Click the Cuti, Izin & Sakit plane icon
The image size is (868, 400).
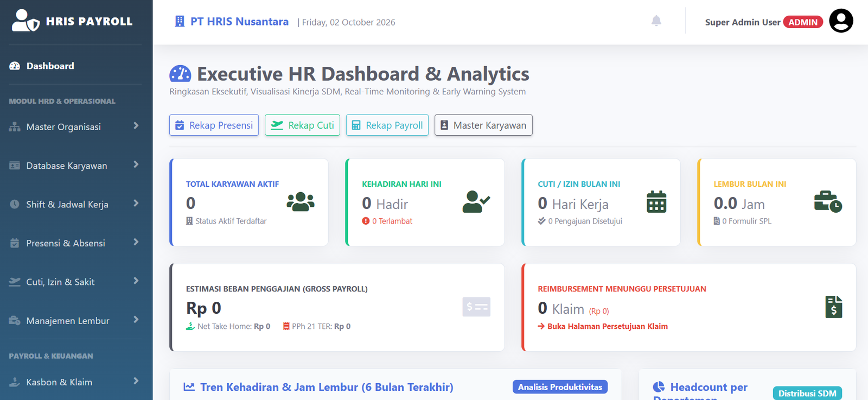[x=15, y=282]
